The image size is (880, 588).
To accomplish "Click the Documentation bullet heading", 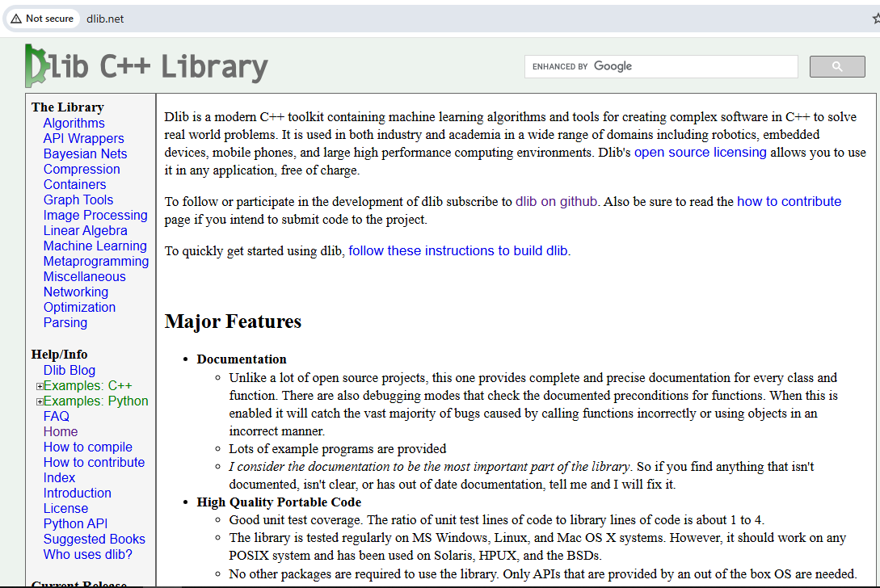I will click(x=242, y=359).
